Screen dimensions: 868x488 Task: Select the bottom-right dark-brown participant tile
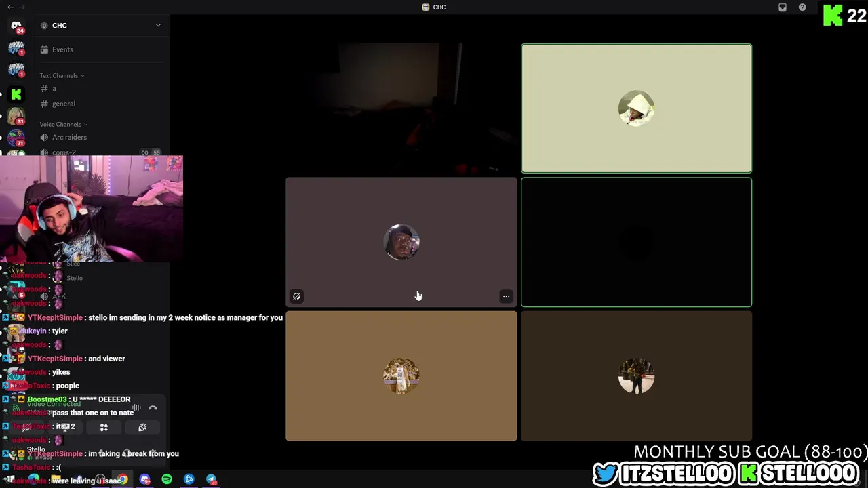click(x=636, y=376)
